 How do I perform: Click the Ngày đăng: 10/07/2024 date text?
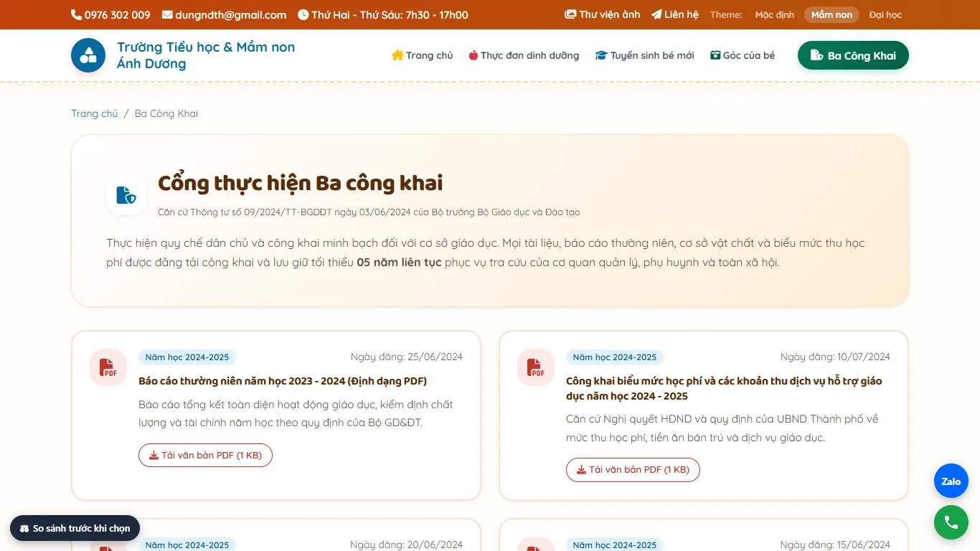pyautogui.click(x=835, y=357)
